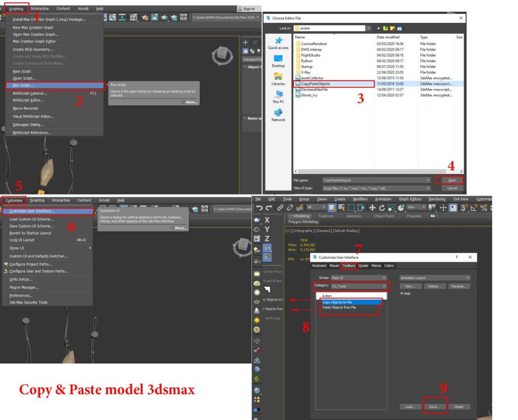518x420 pixels.
Task: Open the Create panel plus icon
Action: [x=245, y=42]
